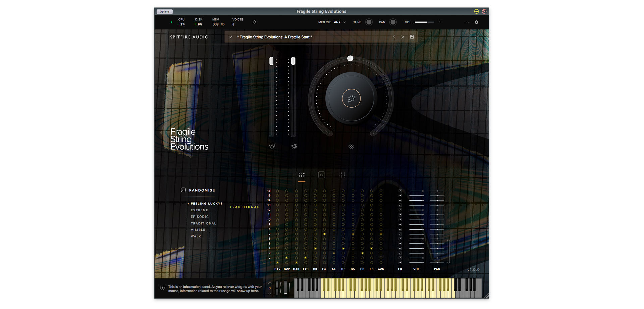Select evolution 5 for the G5 column
Viewport: 644px width, 309px height.
pyautogui.click(x=353, y=244)
